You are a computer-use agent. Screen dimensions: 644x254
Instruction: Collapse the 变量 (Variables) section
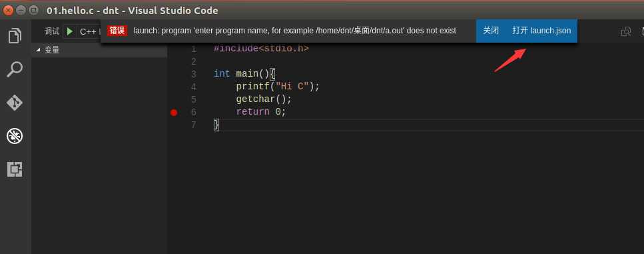click(x=99, y=50)
